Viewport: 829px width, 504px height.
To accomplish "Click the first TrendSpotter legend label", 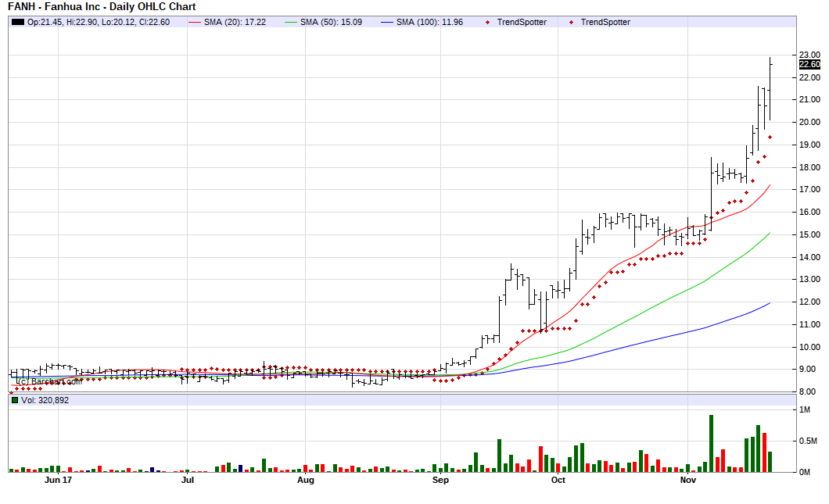I will (x=522, y=22).
